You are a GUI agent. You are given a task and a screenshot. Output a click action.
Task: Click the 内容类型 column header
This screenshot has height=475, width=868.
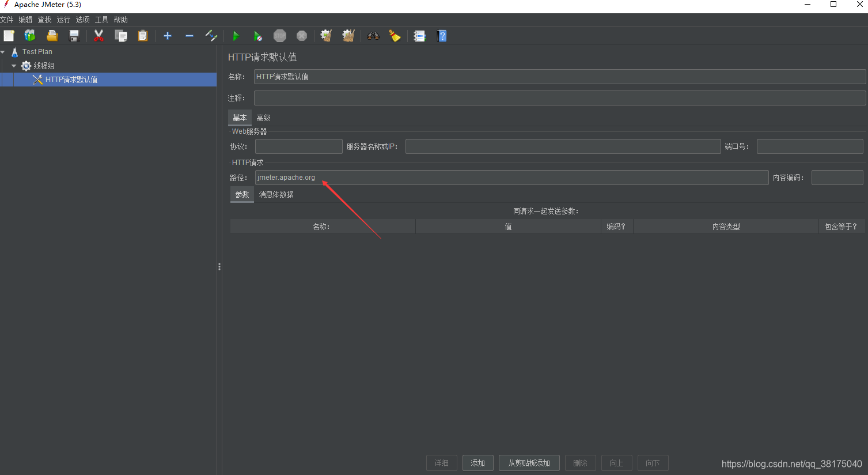pos(726,227)
